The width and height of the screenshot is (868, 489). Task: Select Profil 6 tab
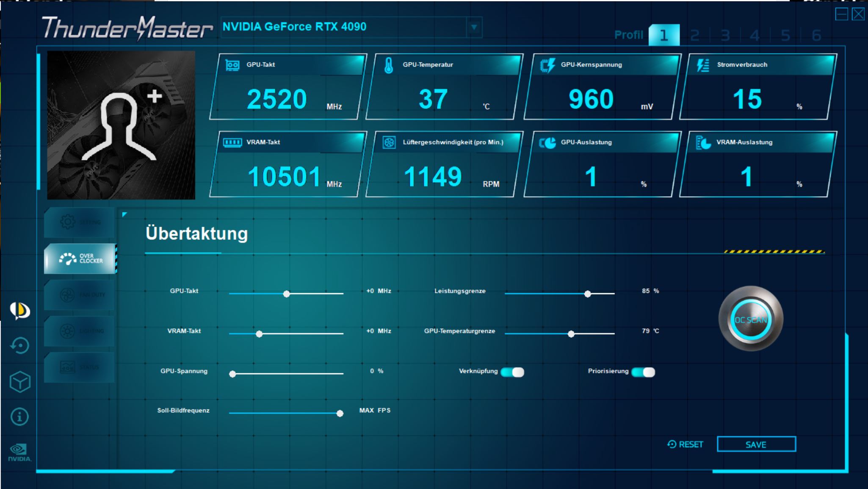816,35
